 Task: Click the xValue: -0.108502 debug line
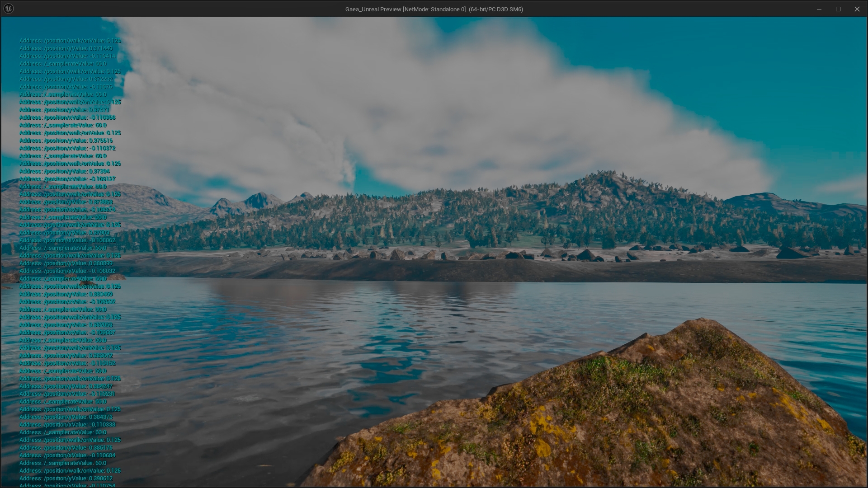click(x=67, y=302)
